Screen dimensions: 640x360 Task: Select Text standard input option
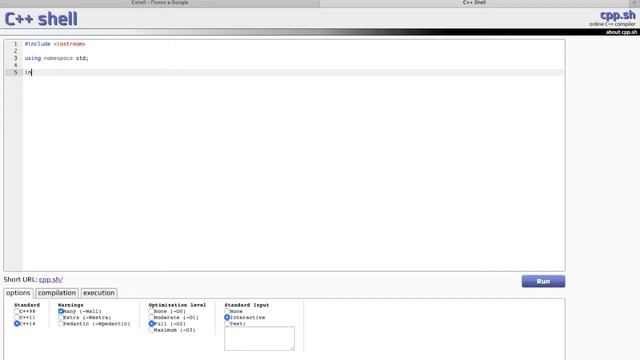[x=227, y=323]
